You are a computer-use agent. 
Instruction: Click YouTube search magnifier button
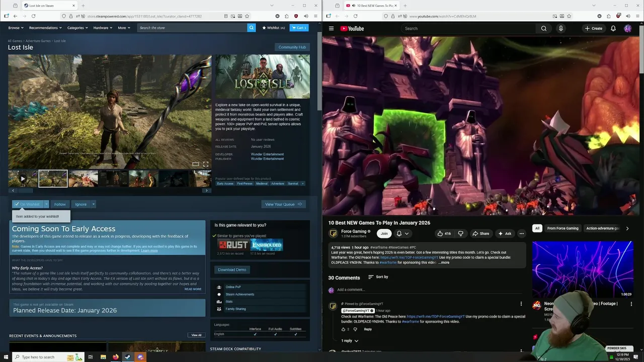(x=544, y=29)
